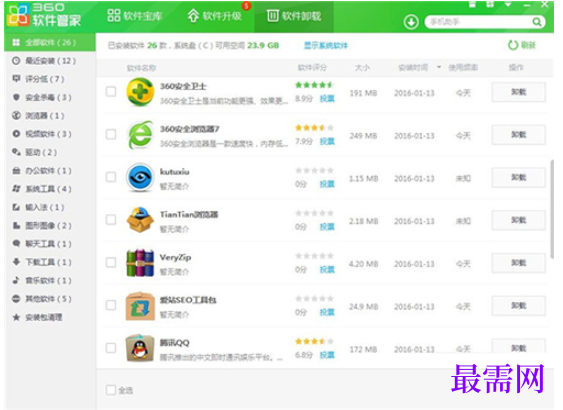Tick the checkbox for 360安全浏览器7
563x410 pixels.
[111, 134]
